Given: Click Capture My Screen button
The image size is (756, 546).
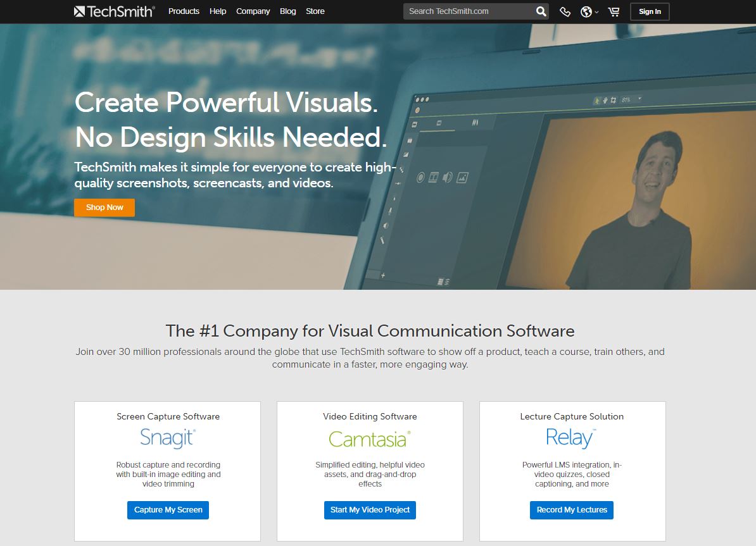Looking at the screenshot, I should click(x=168, y=510).
